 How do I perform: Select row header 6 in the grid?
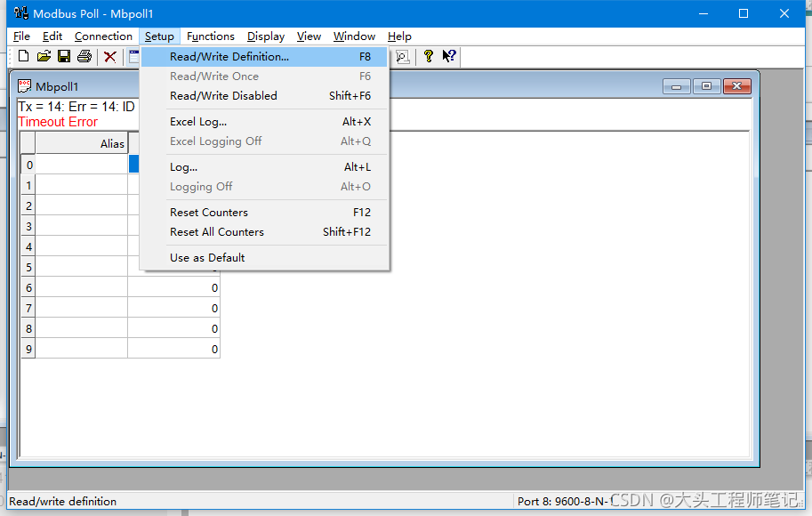28,287
